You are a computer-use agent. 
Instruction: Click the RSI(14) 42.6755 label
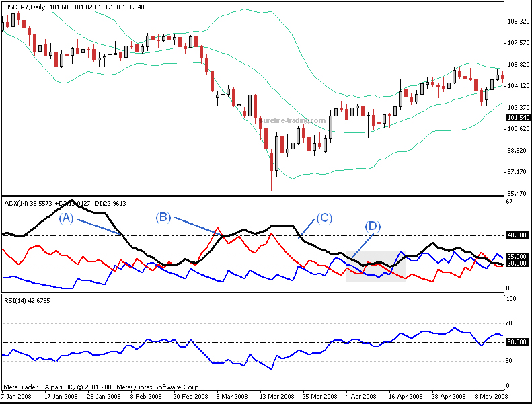pyautogui.click(x=27, y=301)
